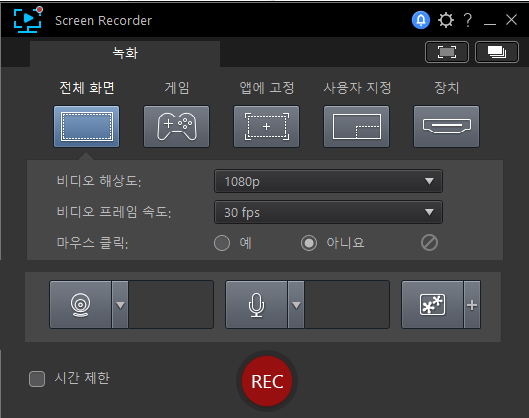Expand the microphone device dropdown arrow
Image resolution: width=529 pixels, height=418 pixels.
click(x=296, y=305)
